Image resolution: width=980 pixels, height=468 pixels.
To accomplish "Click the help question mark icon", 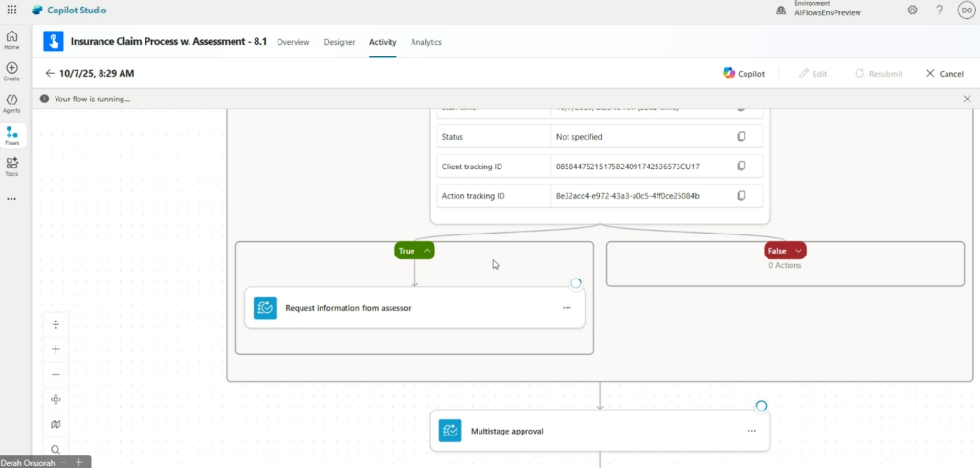I will [x=939, y=10].
